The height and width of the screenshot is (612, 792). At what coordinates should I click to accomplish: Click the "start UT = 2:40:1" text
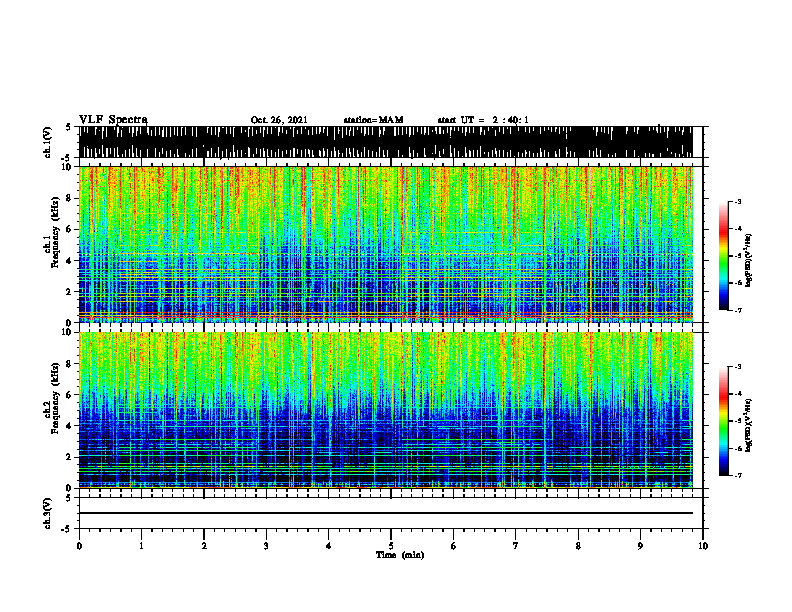pos(483,120)
